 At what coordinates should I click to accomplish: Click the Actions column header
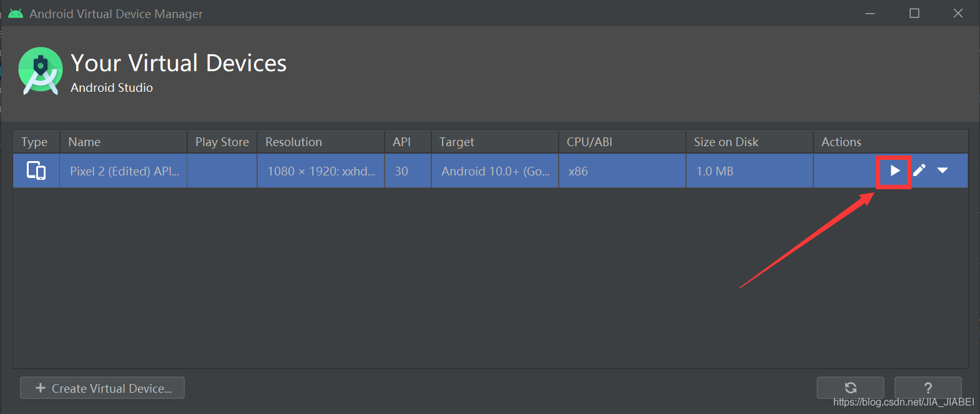coord(891,142)
